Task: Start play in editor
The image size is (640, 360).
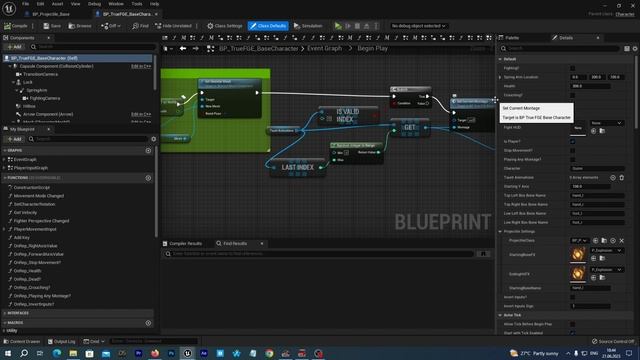Action: 338,26
